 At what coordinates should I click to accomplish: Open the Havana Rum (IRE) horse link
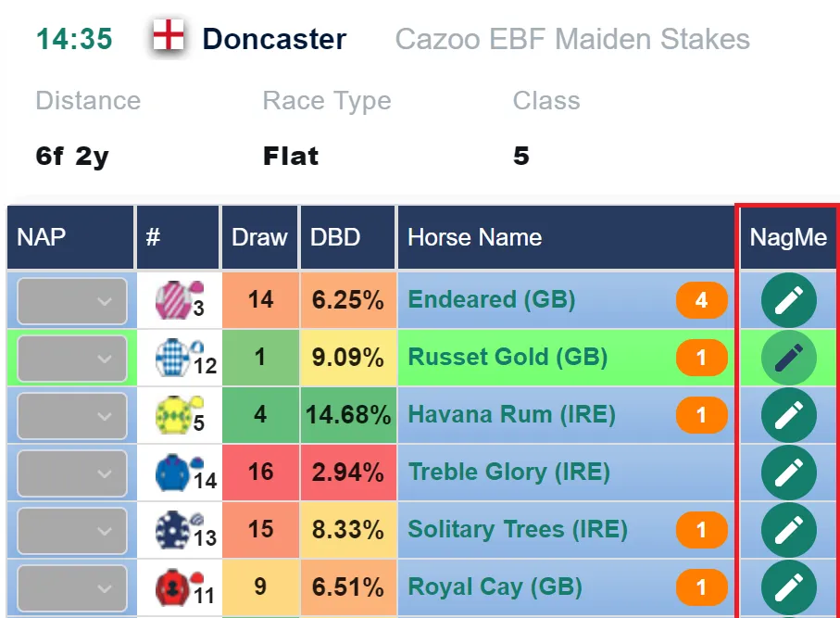tap(511, 414)
